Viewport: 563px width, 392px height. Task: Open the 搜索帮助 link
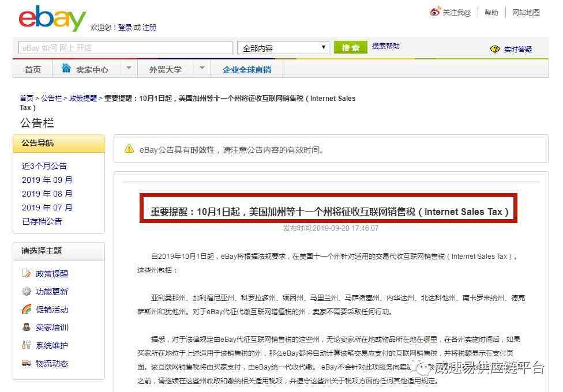[x=386, y=46]
